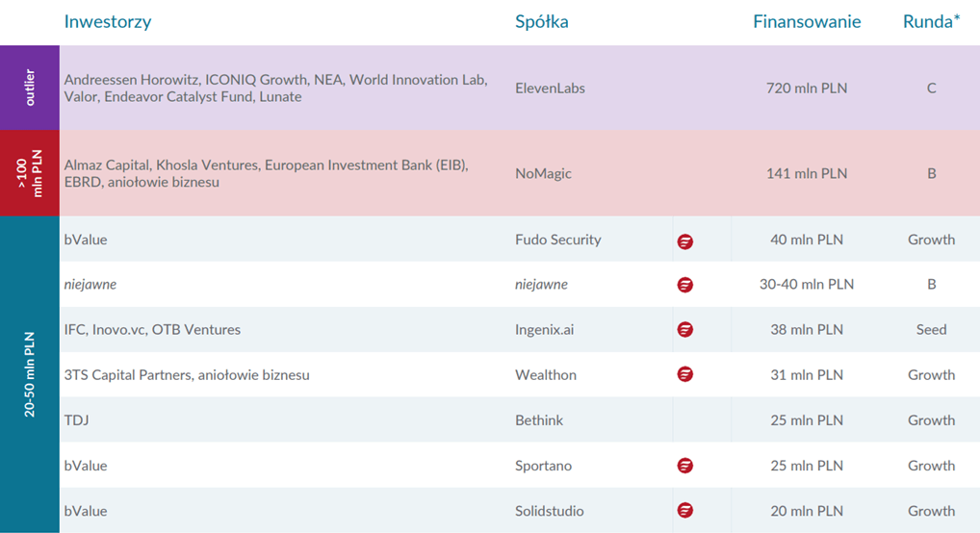
Task: Select the ElevenLabs company name
Action: [x=550, y=89]
